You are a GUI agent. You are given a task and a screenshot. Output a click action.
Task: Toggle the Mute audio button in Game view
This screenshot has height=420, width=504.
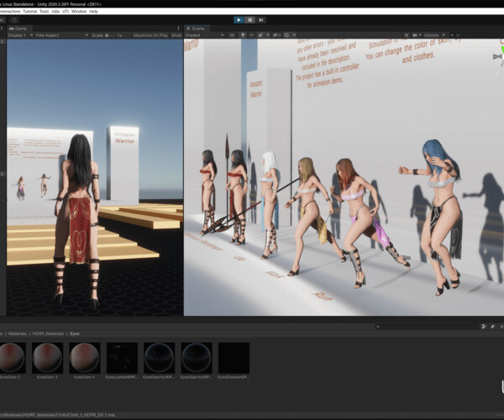point(176,35)
